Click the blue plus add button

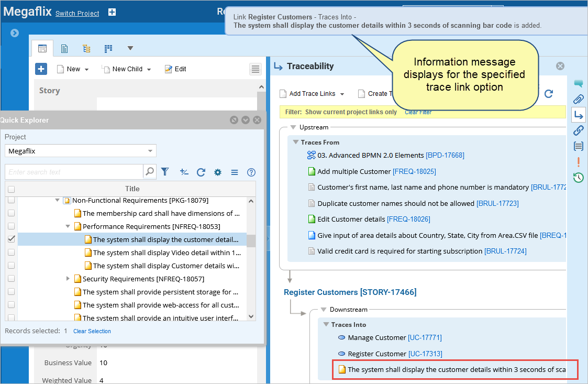(41, 69)
